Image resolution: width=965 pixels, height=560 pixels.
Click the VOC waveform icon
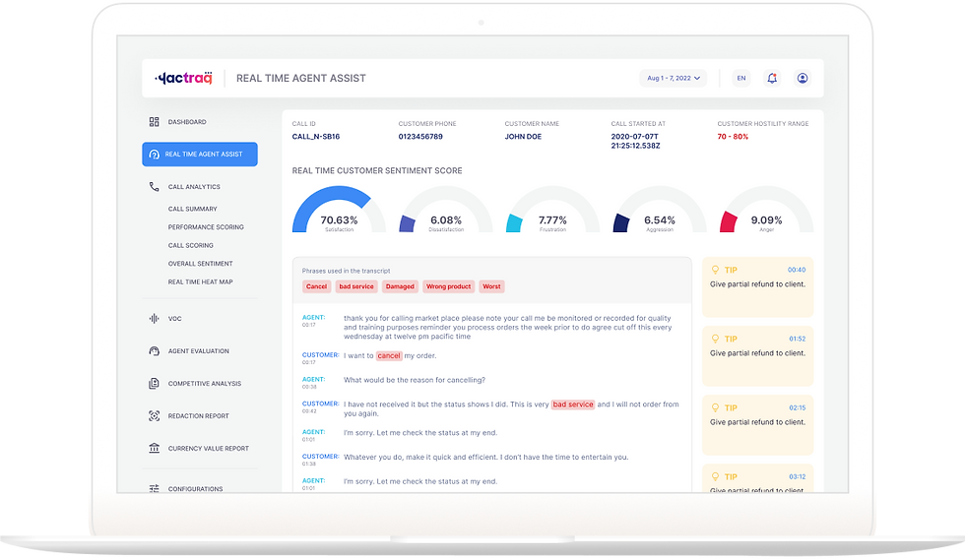click(154, 318)
